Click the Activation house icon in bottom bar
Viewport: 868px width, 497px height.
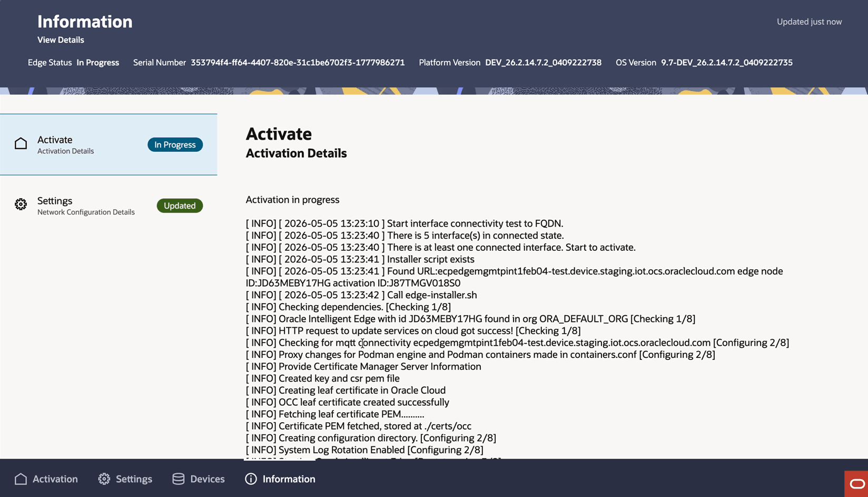[21, 479]
